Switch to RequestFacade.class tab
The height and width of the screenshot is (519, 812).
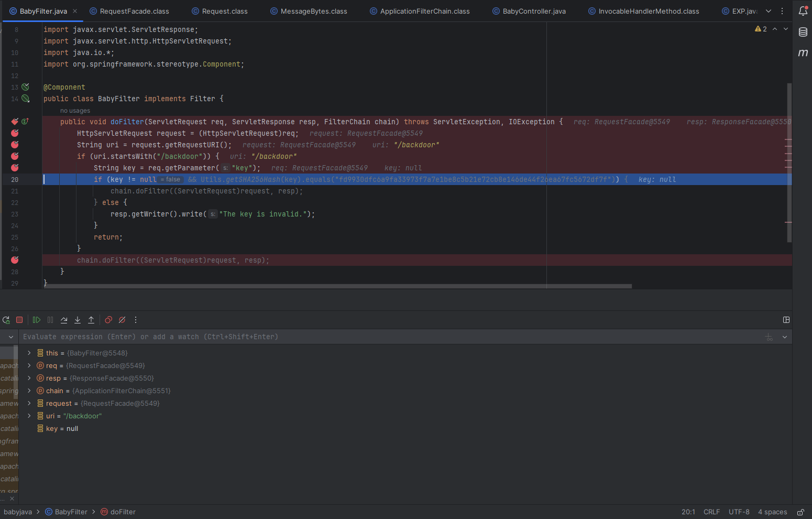pyautogui.click(x=129, y=11)
